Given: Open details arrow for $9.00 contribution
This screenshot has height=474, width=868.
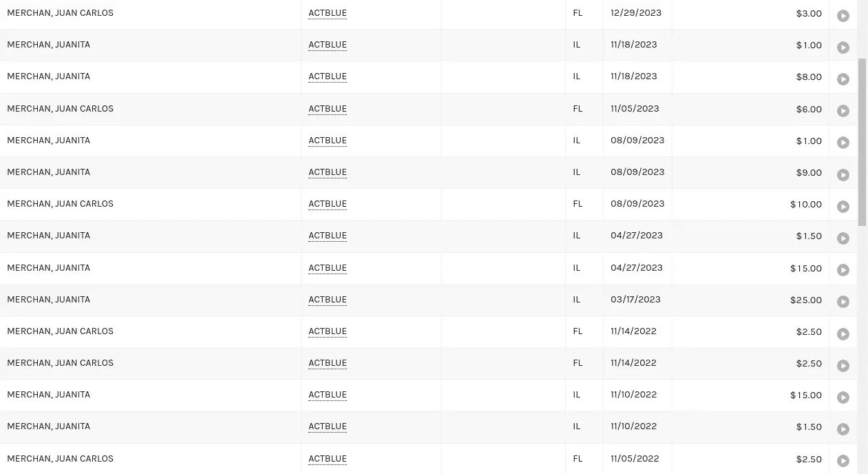Looking at the screenshot, I should pos(843,175).
